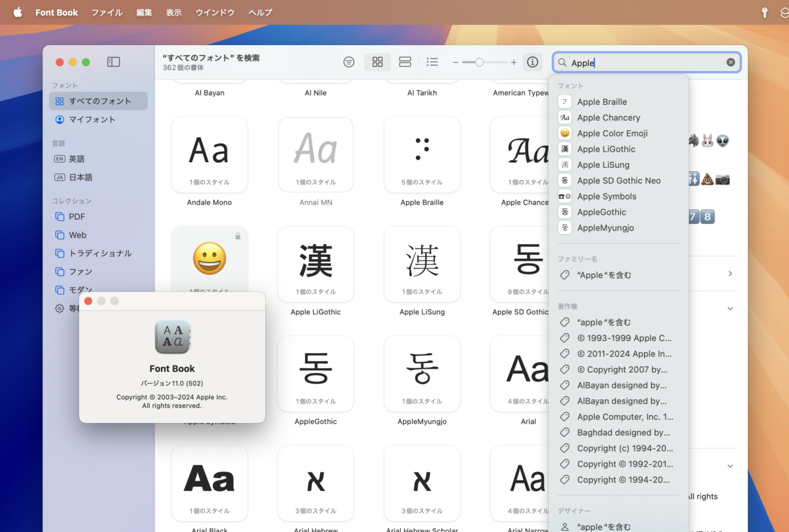The width and height of the screenshot is (789, 532).
Task: Click the key icon in menu bar
Action: (764, 12)
